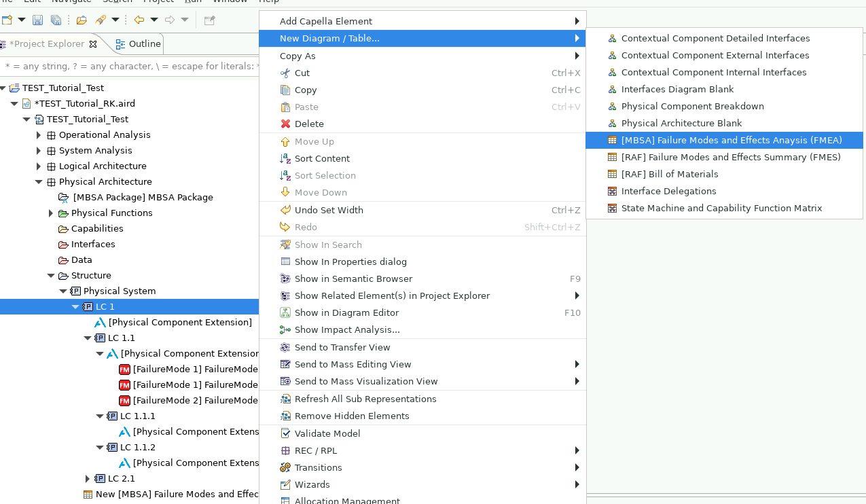Choose Interfaces Diagram Blank
Image resolution: width=866 pixels, height=504 pixels.
tap(724, 90)
